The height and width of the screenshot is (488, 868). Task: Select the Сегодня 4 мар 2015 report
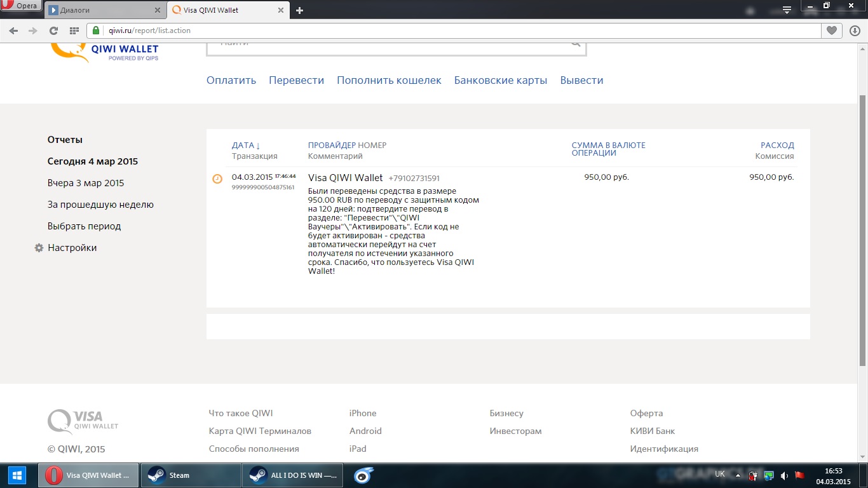coord(93,161)
